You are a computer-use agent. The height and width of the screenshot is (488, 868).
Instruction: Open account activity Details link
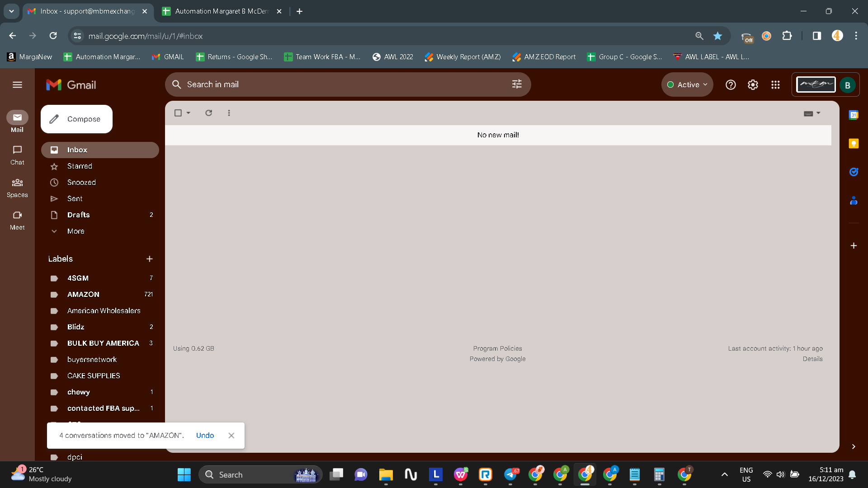coord(812,359)
